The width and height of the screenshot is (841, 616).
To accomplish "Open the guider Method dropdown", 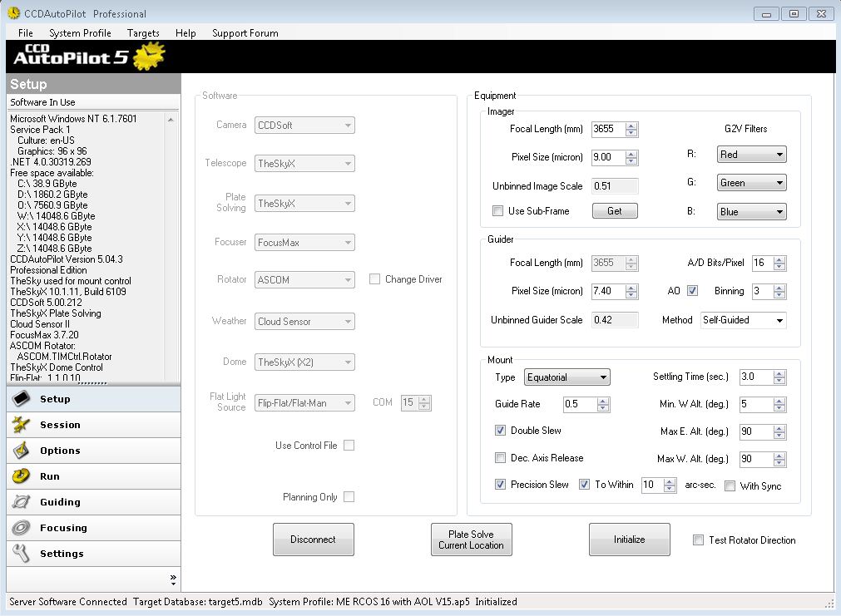I will click(x=744, y=320).
